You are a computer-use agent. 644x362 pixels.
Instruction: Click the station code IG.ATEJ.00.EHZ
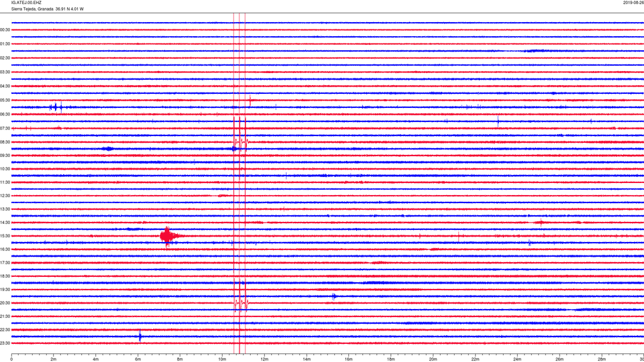pos(26,3)
